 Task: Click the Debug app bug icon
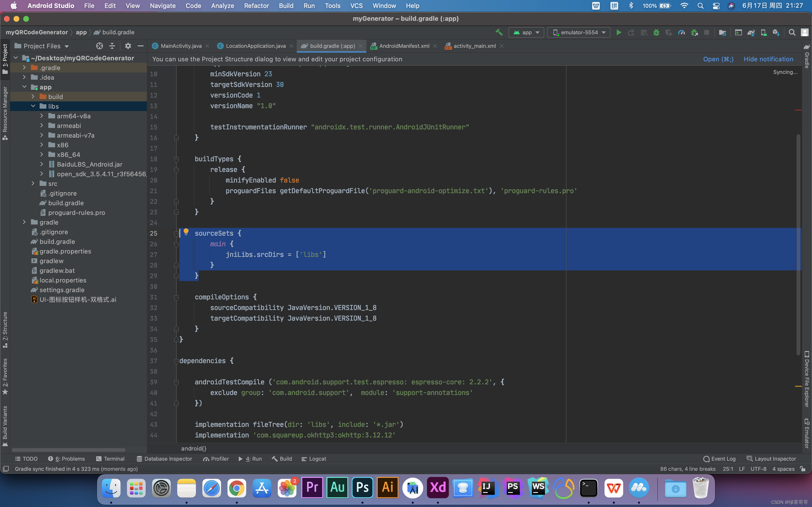click(x=656, y=32)
